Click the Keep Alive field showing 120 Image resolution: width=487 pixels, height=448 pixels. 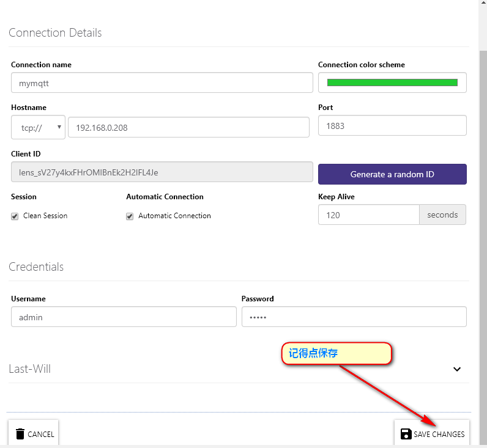pyautogui.click(x=369, y=215)
